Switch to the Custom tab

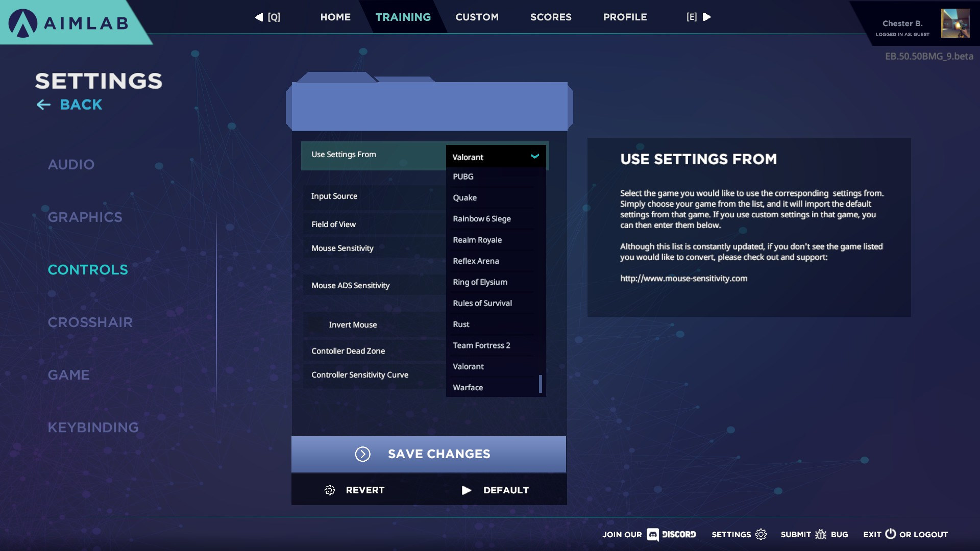pyautogui.click(x=477, y=17)
